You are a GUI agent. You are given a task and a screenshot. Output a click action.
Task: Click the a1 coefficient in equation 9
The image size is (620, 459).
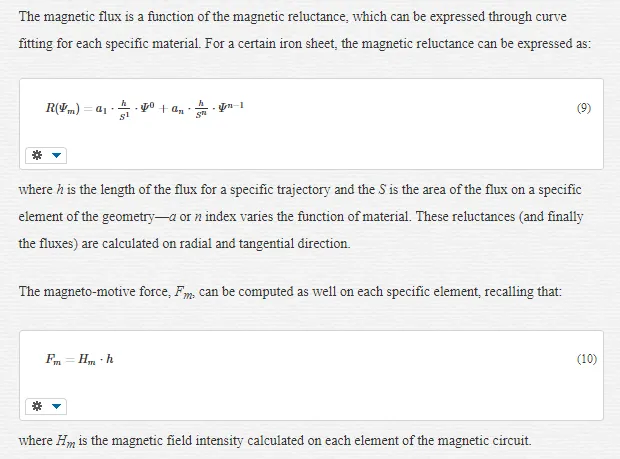(101, 109)
